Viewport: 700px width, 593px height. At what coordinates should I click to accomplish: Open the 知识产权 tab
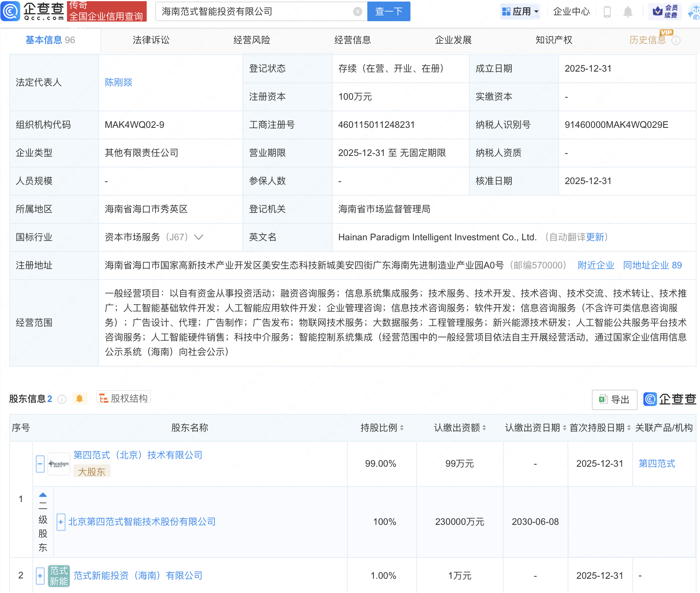553,40
